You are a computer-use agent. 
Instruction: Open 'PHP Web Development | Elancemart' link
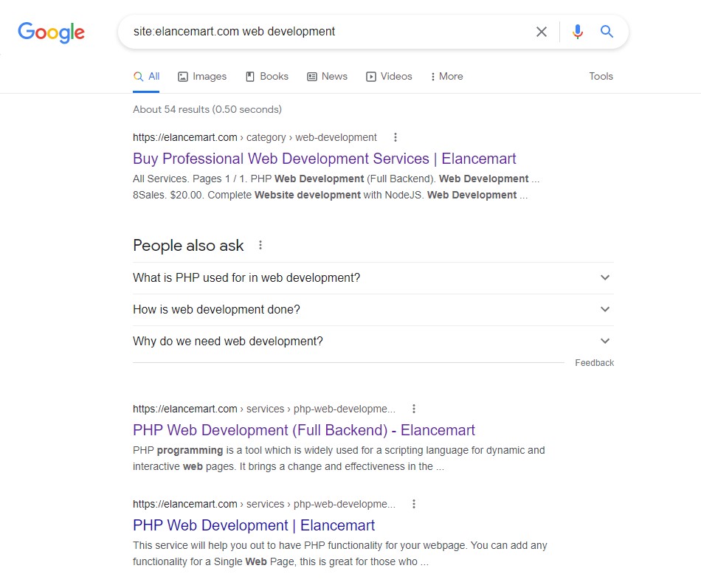tap(254, 525)
